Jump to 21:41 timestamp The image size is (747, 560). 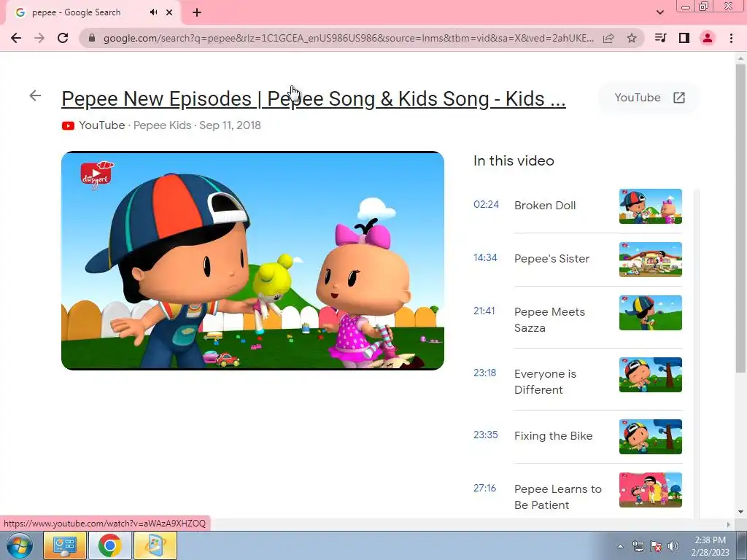point(484,311)
